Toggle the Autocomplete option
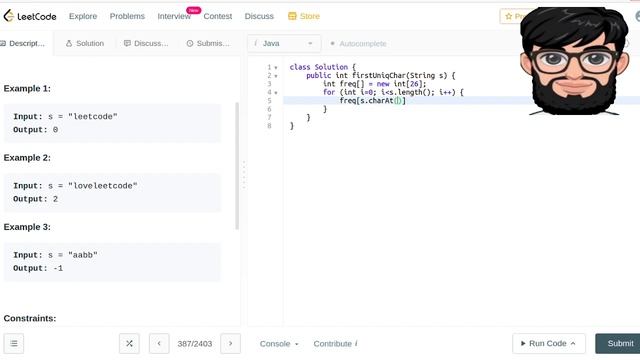Viewport: 640px width, 360px height. pos(358,43)
